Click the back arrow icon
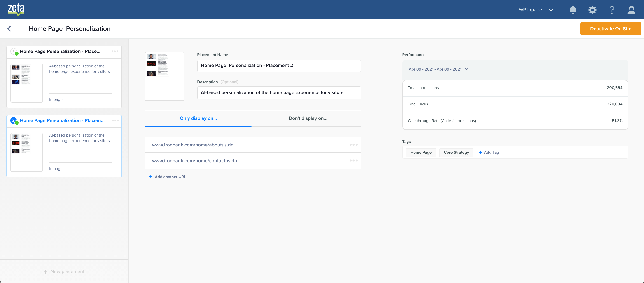This screenshot has height=283, width=644. click(9, 29)
